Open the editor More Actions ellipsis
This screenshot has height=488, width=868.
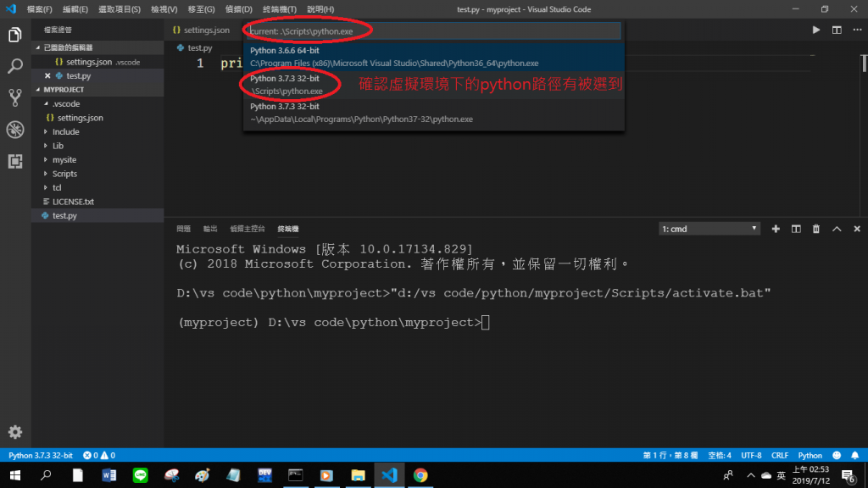coord(857,30)
